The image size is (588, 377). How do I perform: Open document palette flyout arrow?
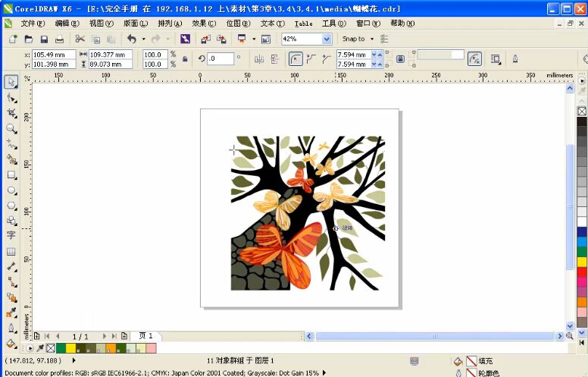[30, 348]
